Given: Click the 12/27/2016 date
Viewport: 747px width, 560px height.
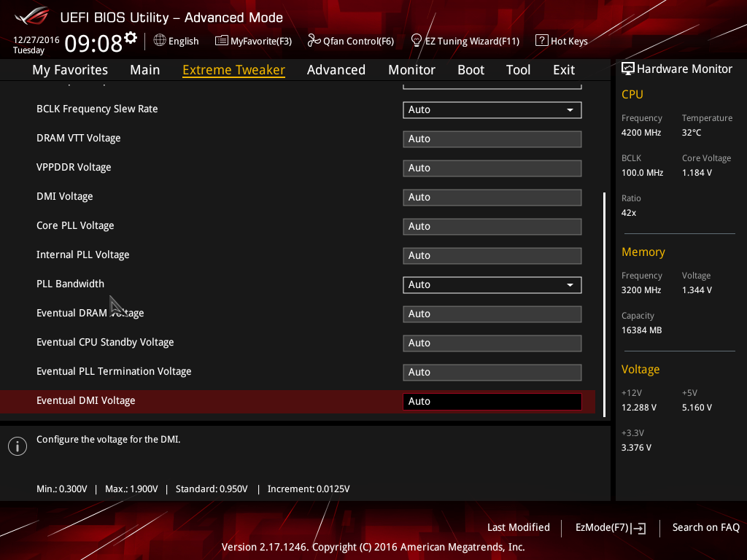Looking at the screenshot, I should (x=36, y=40).
